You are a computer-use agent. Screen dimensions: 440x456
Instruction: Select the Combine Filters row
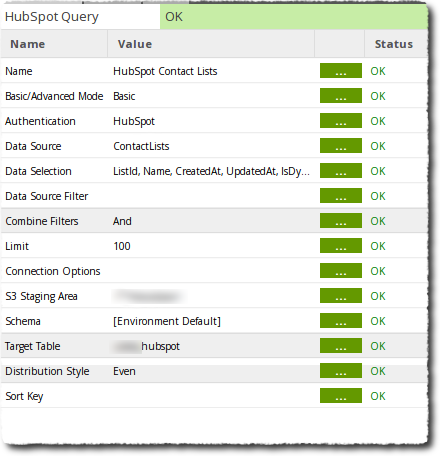214,221
